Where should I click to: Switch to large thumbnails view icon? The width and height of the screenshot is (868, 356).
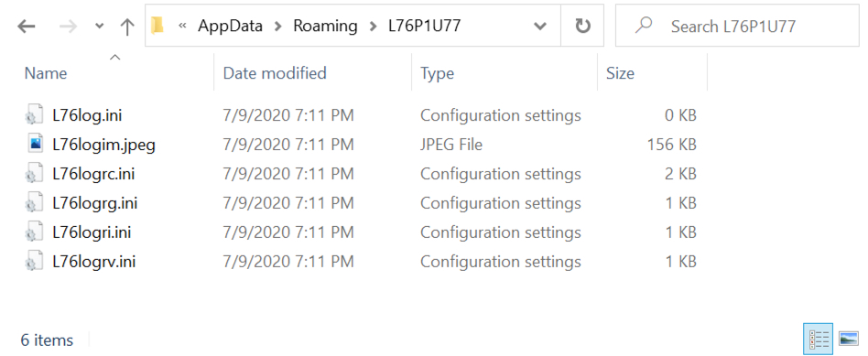tap(848, 338)
